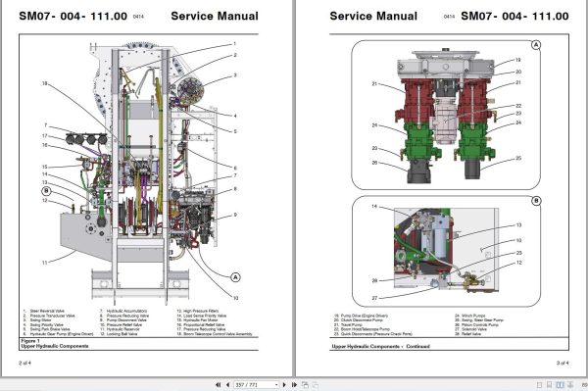This screenshot has height=391, width=588.
Task: Go to the next page
Action: click(x=284, y=384)
